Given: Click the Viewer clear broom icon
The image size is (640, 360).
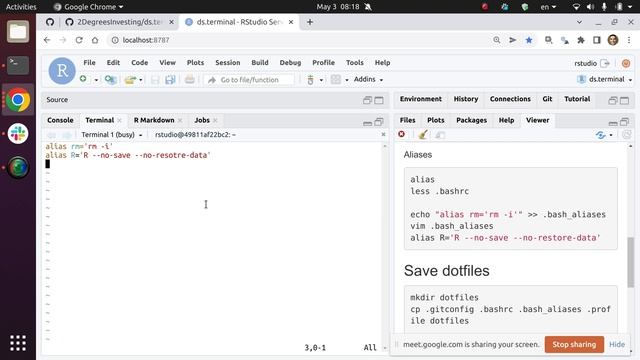Looking at the screenshot, I should 423,134.
